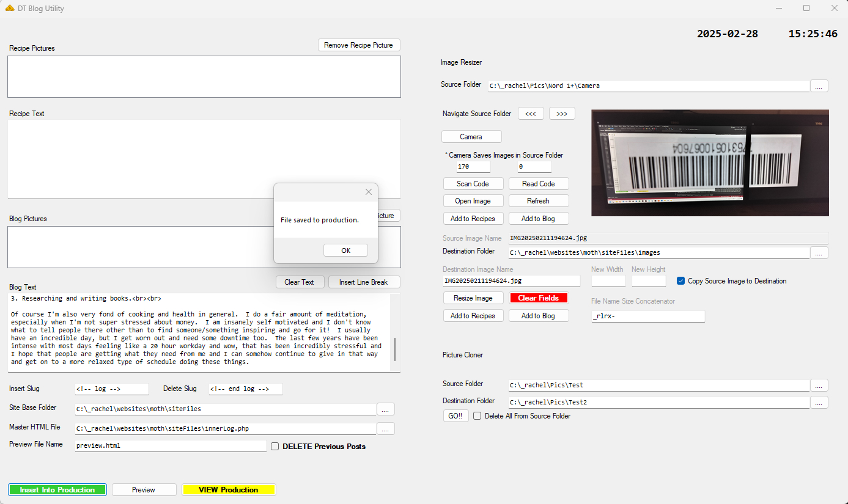
Task: Click Add to Blog below Refresh
Action: coord(539,219)
